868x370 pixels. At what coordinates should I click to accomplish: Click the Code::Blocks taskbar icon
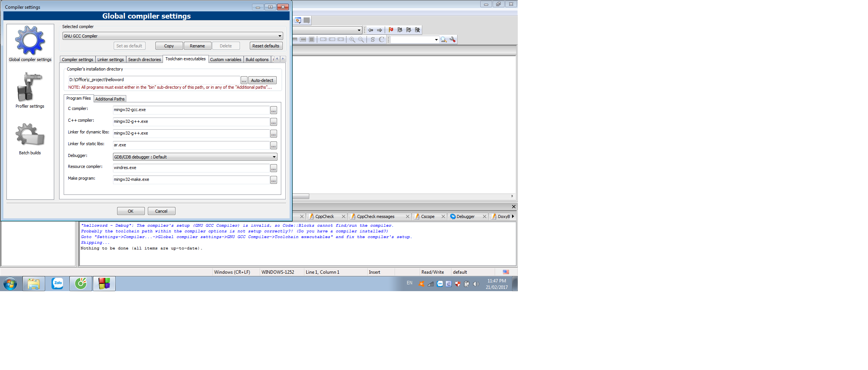pos(104,283)
